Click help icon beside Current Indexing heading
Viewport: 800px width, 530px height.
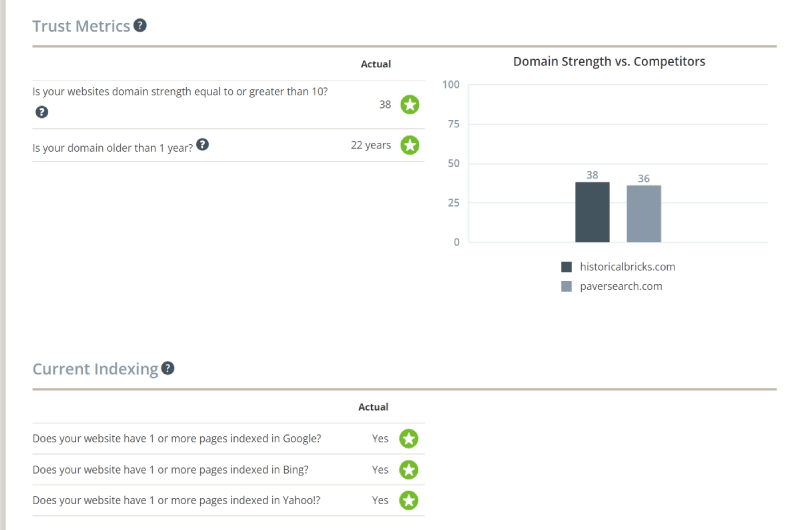pos(168,368)
